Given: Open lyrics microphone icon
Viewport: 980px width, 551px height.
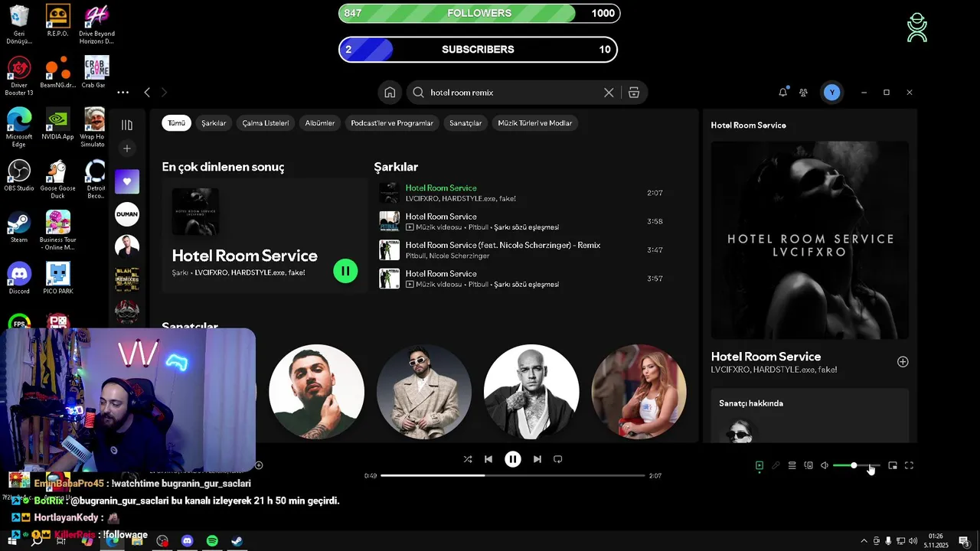Looking at the screenshot, I should coord(776,465).
